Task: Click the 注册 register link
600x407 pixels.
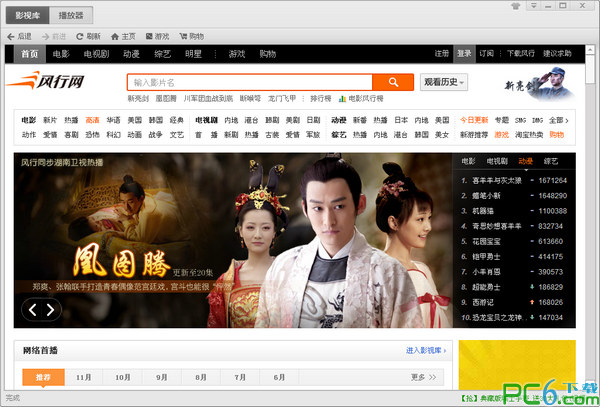Action: (442, 54)
